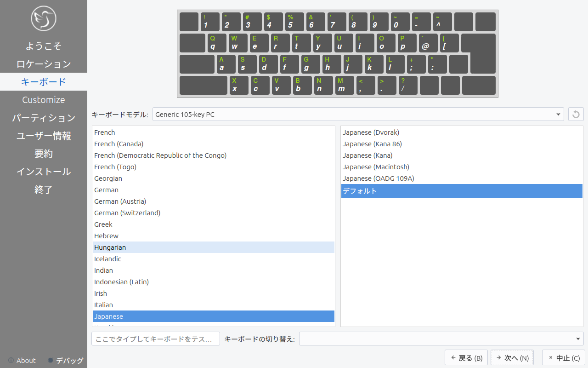Select the Japanese (Macintosh) variant

[x=462, y=167]
